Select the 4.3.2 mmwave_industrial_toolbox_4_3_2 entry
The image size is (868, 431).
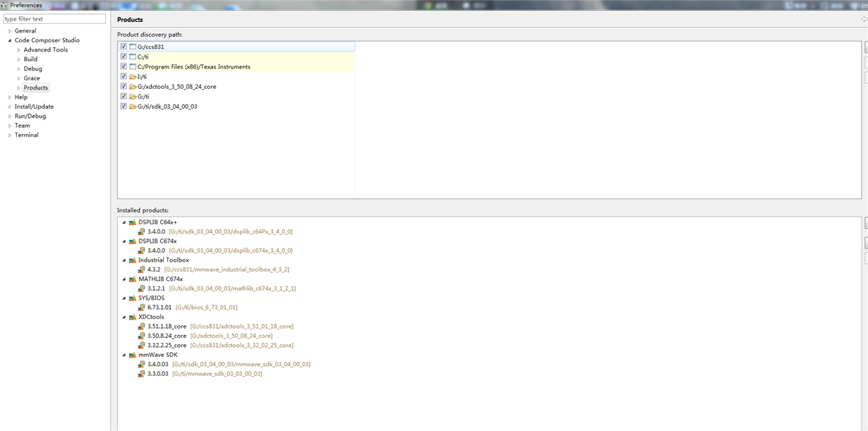[x=219, y=269]
